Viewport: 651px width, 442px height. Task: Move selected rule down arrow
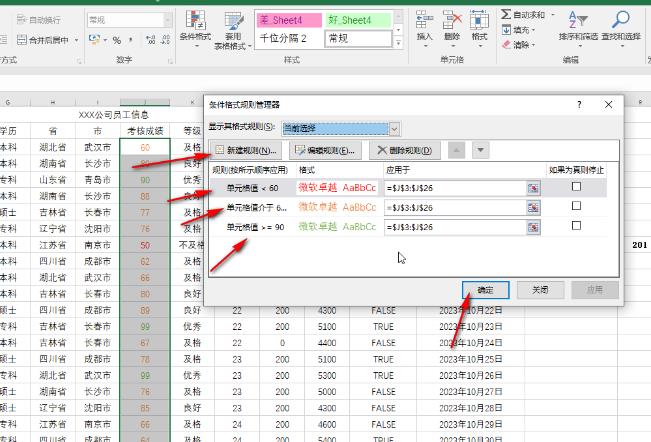point(480,150)
